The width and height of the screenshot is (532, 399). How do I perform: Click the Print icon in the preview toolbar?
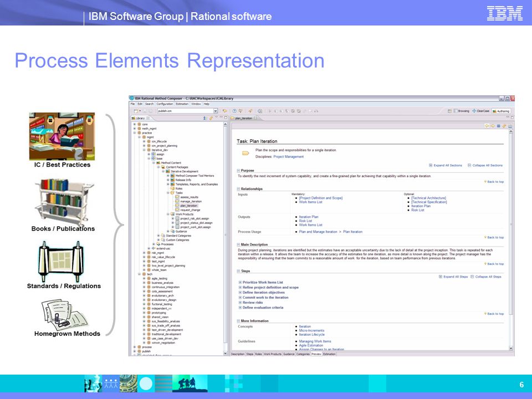[x=510, y=126]
